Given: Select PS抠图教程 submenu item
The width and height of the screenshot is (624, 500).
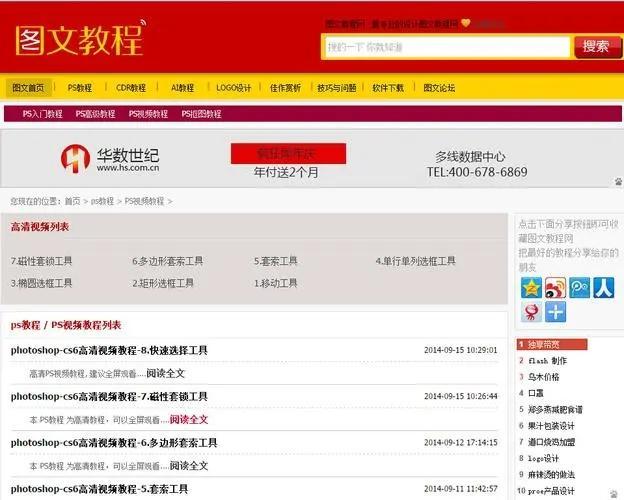Looking at the screenshot, I should (201, 114).
